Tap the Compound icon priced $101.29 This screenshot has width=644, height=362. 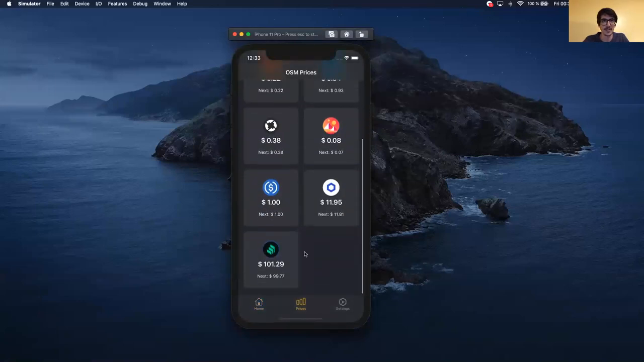pos(271,249)
